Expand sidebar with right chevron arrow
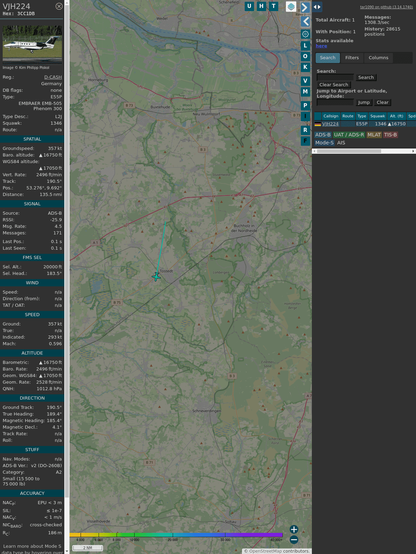Viewport: 416px width, 554px height. (305, 7)
